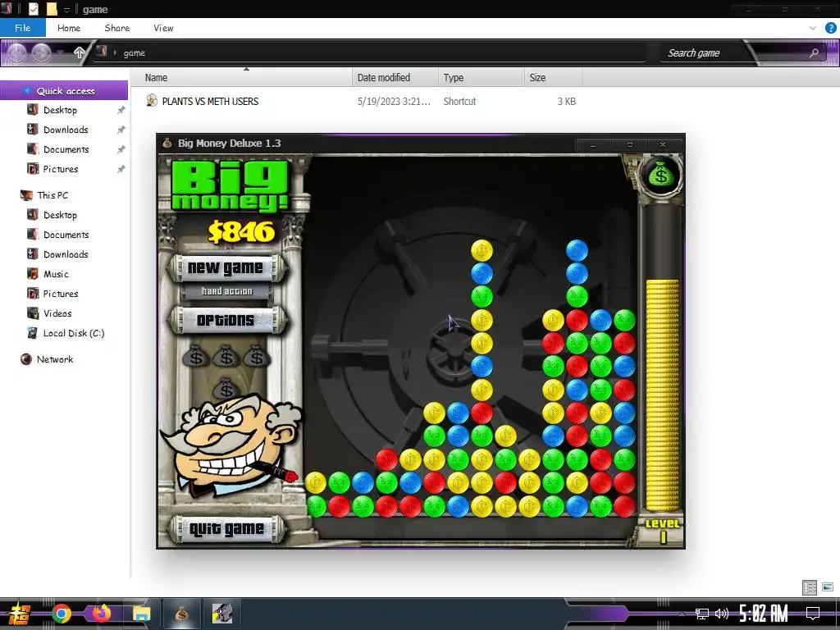Click the angry banker character
This screenshot has width=840, height=630.
click(231, 444)
